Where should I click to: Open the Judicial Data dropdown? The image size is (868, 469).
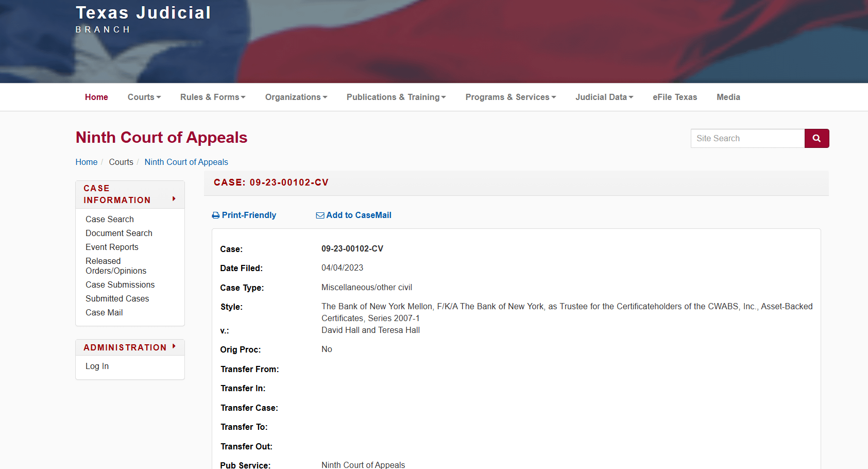coord(604,97)
